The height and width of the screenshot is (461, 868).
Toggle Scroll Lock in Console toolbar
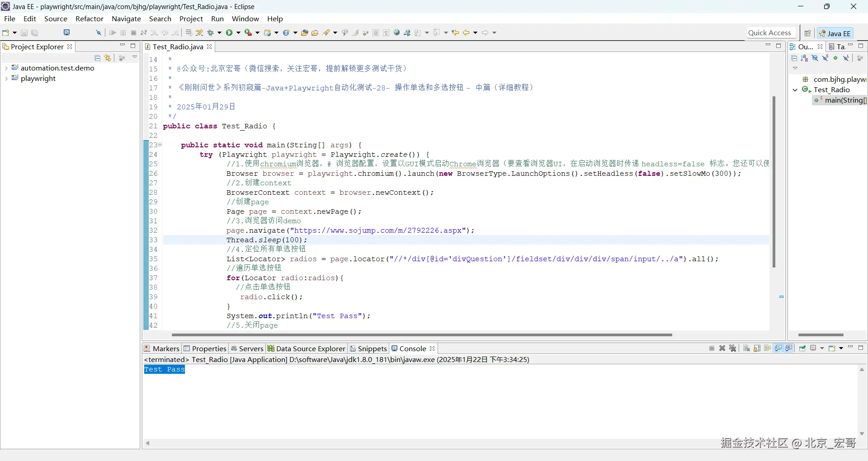point(757,348)
